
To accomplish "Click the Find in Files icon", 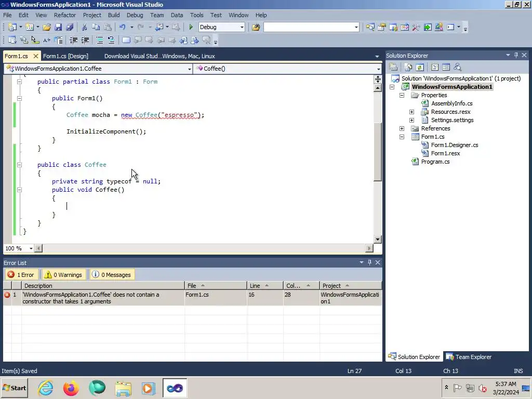I will tap(256, 27).
